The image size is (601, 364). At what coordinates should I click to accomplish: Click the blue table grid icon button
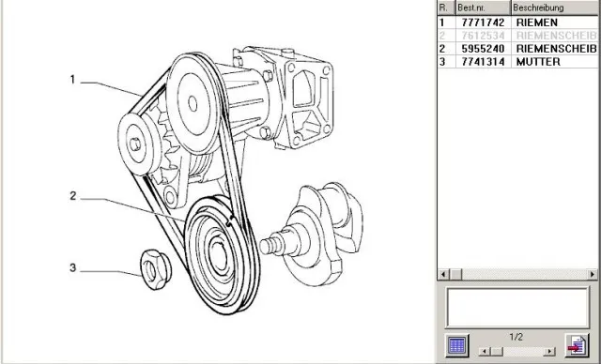pos(457,345)
